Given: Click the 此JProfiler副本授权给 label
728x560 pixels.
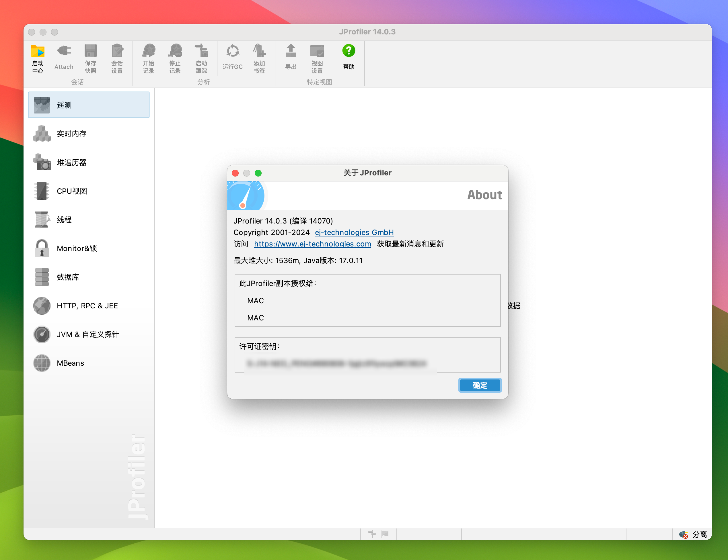Looking at the screenshot, I should pos(278,283).
